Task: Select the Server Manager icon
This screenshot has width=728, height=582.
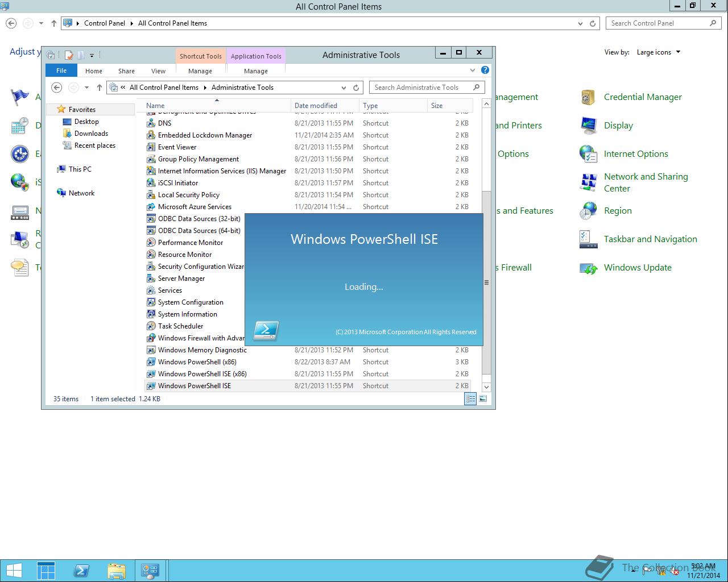Action: pos(151,278)
